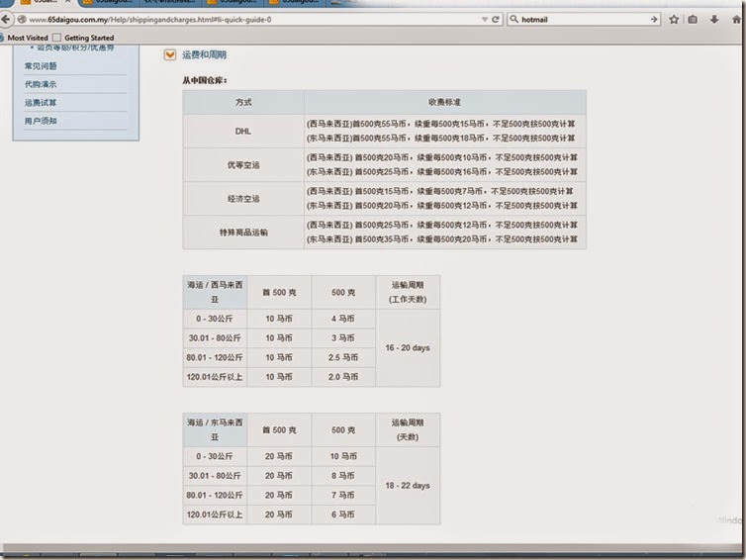Click the 4 马币 cell
This screenshot has height=560, width=746.
[x=343, y=319]
